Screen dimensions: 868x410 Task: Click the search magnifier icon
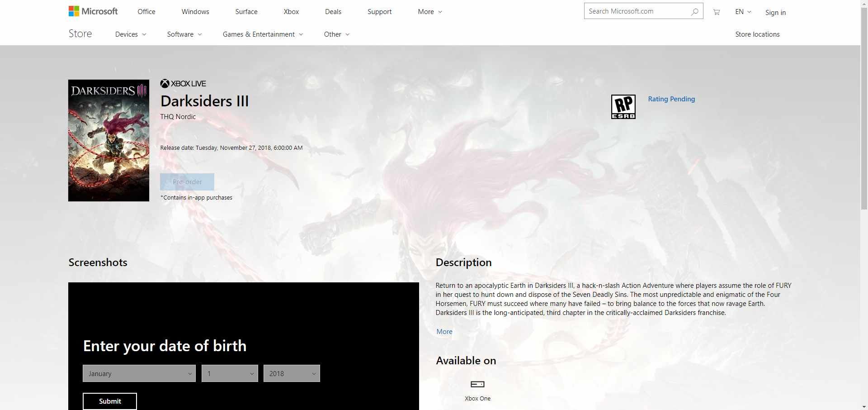pos(694,12)
